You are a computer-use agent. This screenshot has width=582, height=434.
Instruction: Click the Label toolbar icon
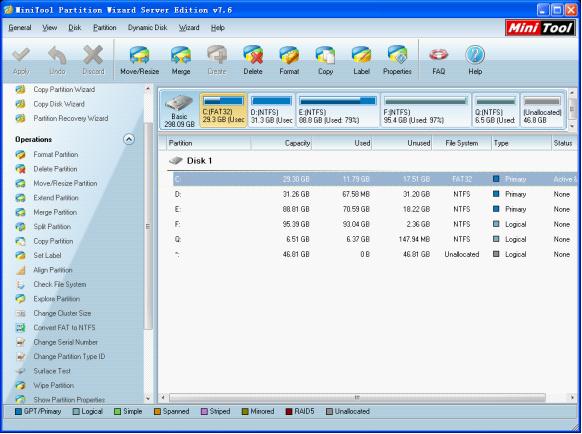pos(361,61)
